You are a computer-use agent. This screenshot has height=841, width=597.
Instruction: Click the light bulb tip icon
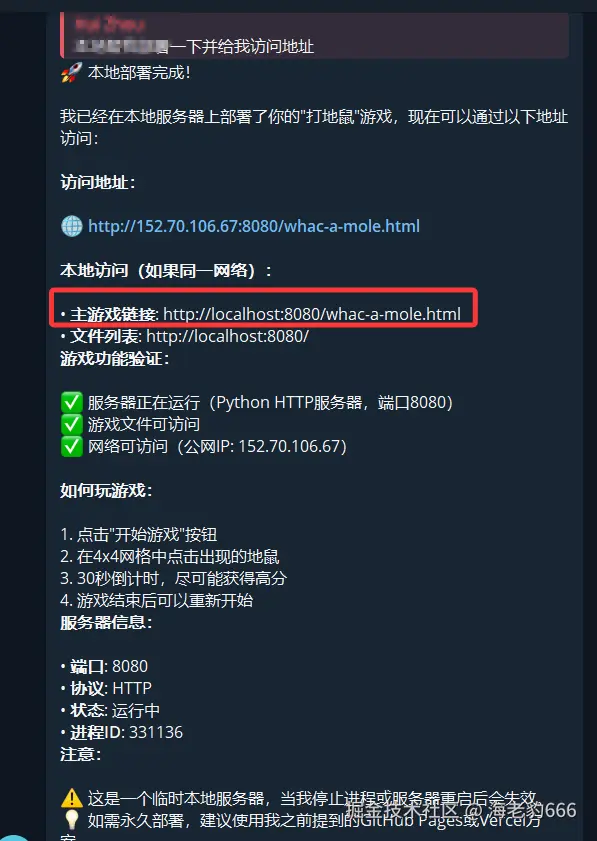pos(72,820)
